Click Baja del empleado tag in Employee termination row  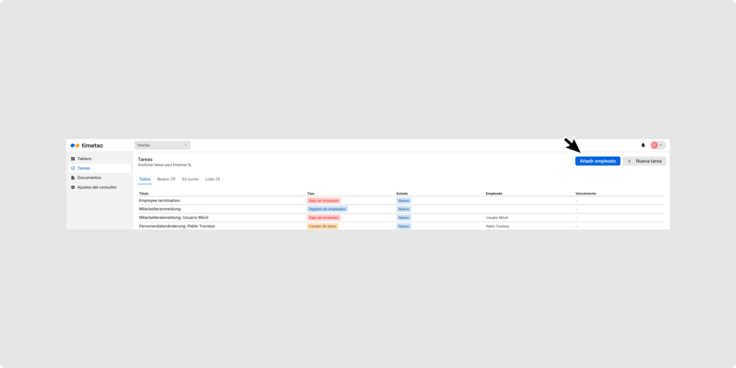pyautogui.click(x=324, y=200)
